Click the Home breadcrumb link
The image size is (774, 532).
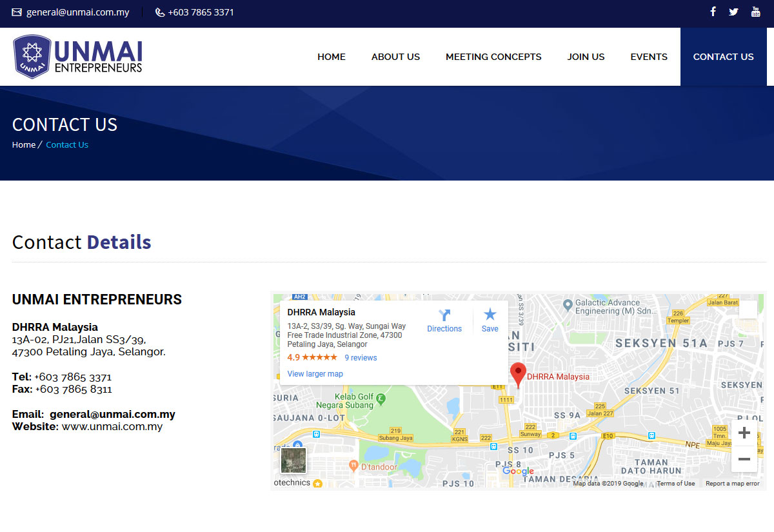pos(24,145)
